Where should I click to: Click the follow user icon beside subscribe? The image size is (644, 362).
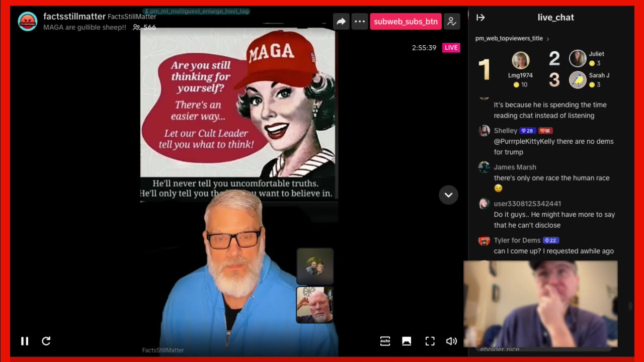(x=452, y=22)
